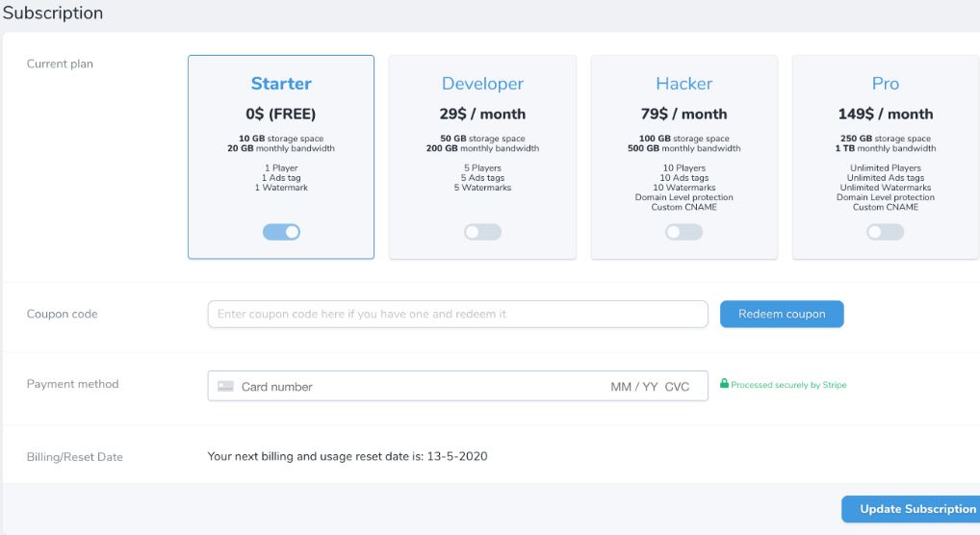The image size is (980, 535).
Task: Click 'Unlimited Players' in Pro card
Action: click(886, 167)
